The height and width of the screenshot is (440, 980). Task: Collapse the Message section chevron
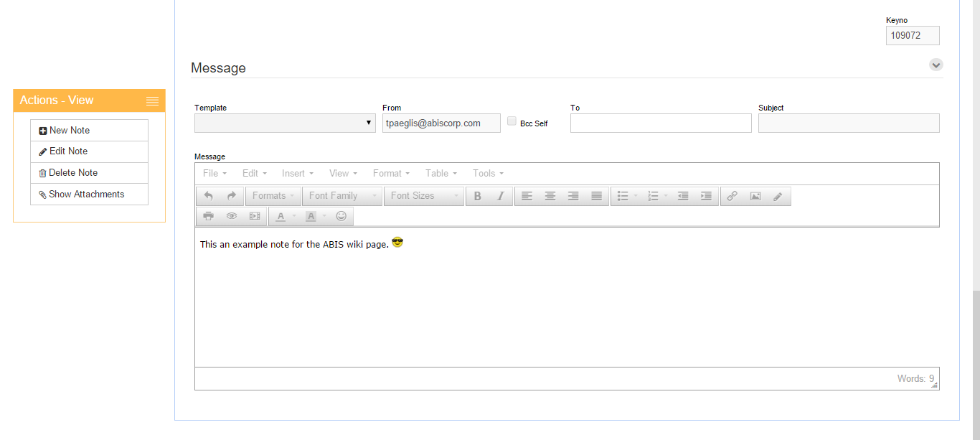pos(936,65)
